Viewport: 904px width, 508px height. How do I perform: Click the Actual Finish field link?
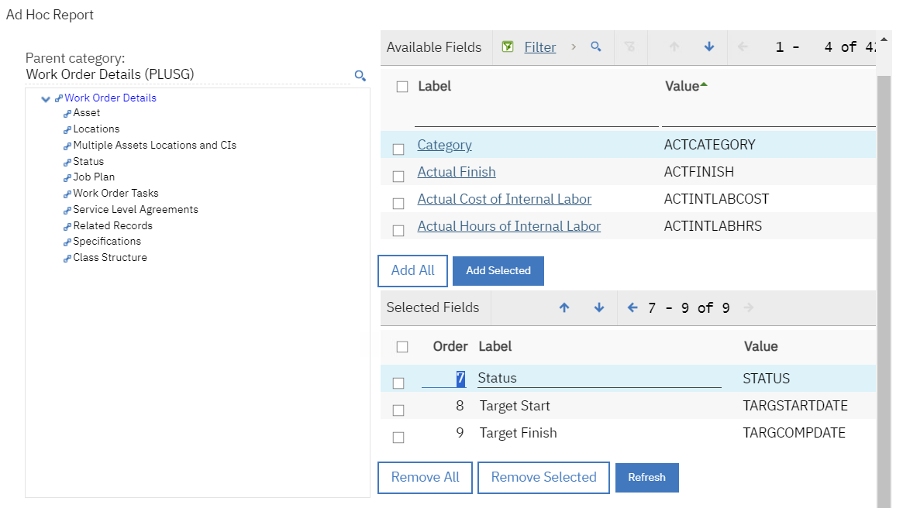(x=456, y=172)
